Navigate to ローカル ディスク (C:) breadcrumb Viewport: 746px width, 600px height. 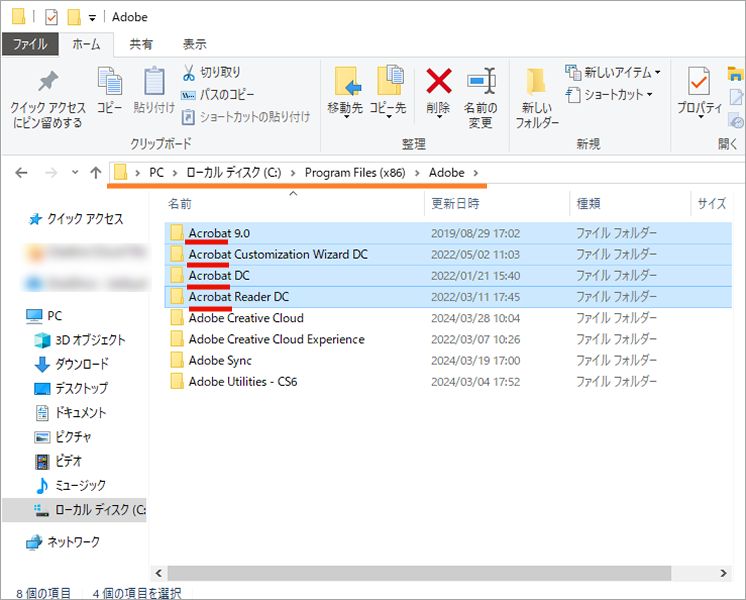[234, 173]
